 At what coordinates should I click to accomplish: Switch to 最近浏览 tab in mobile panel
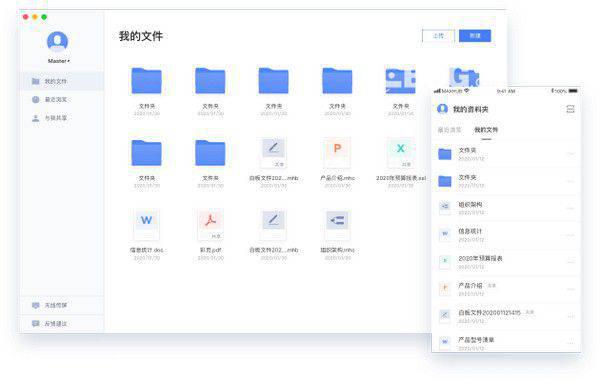(450, 130)
